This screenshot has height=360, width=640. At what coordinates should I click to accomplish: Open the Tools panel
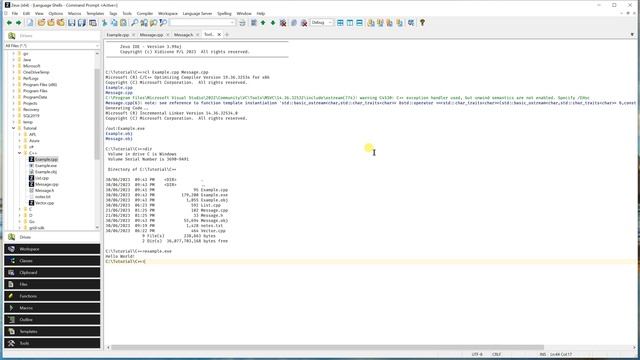tap(52, 343)
